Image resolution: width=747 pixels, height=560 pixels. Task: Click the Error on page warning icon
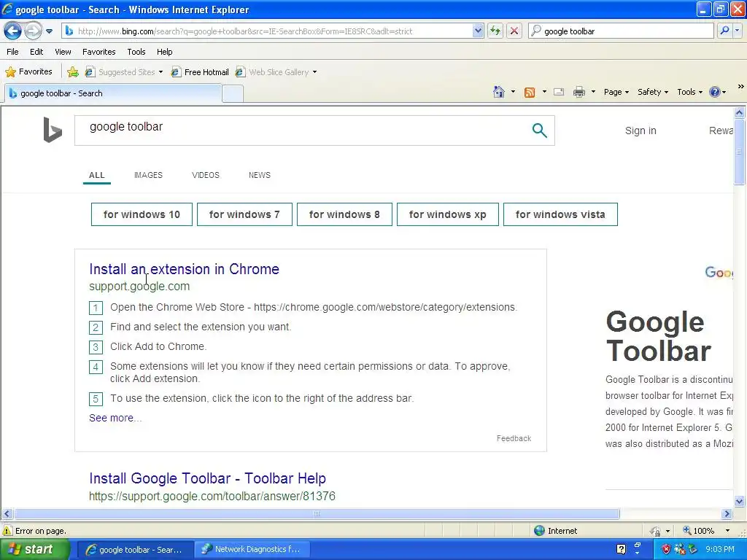click(x=7, y=531)
